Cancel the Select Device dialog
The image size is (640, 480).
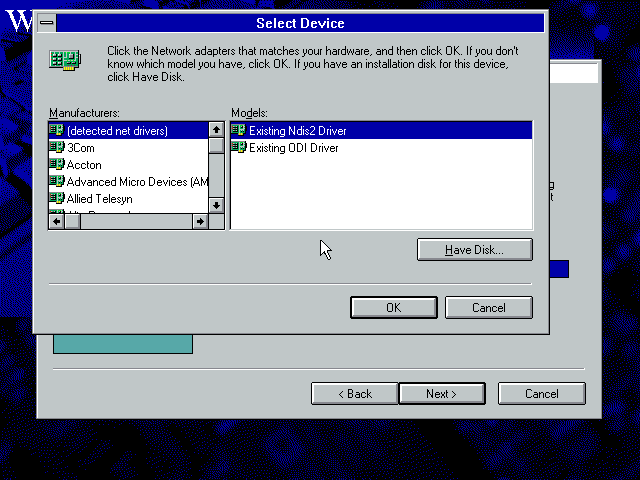coord(489,307)
